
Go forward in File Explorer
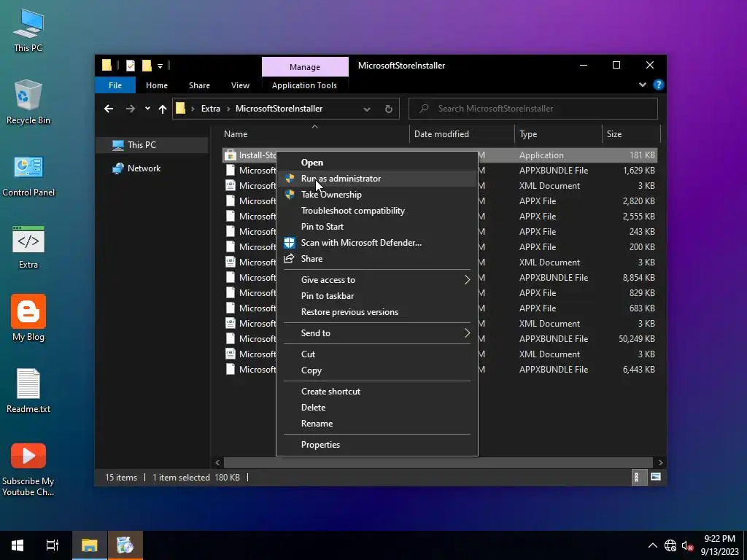pyautogui.click(x=130, y=109)
